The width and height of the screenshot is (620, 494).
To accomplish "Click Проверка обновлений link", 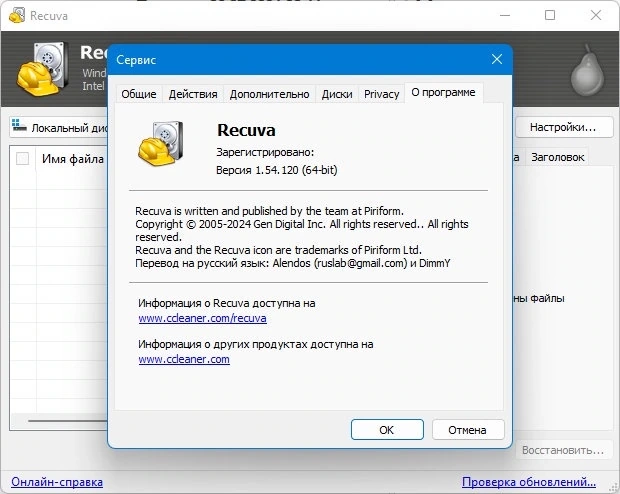I will (x=529, y=482).
